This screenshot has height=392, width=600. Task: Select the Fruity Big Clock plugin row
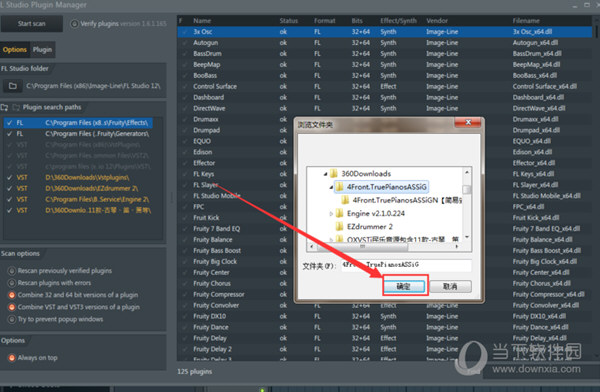coord(235,262)
